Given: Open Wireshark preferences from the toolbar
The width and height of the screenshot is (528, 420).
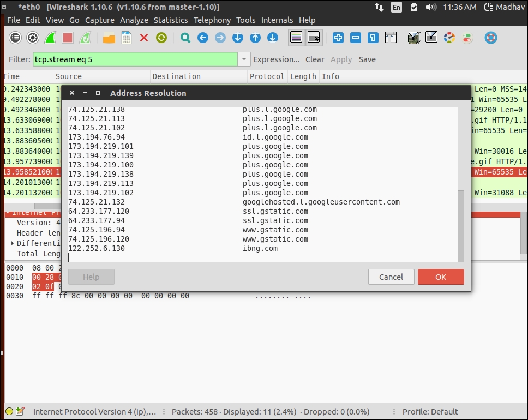Looking at the screenshot, I should pos(467,38).
